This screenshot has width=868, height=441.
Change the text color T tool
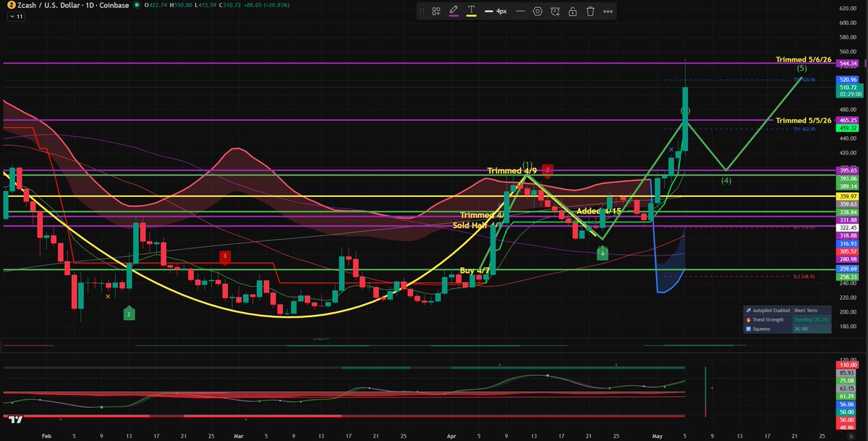point(472,11)
